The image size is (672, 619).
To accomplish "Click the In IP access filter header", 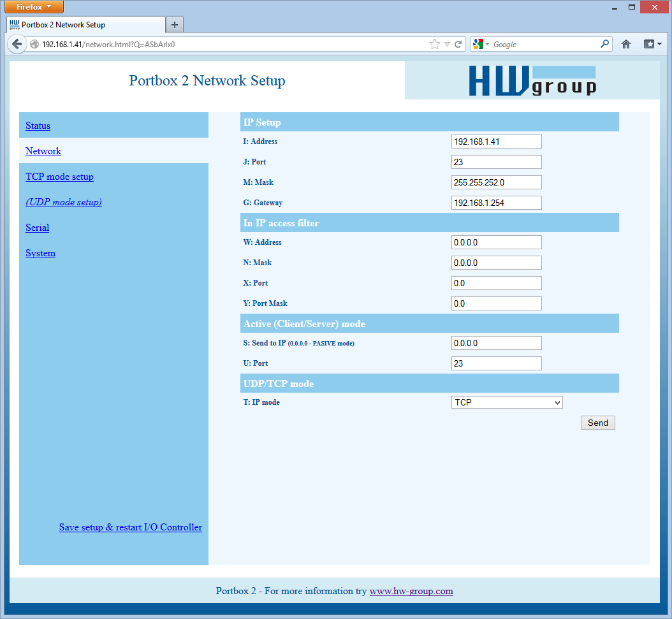I will (x=430, y=222).
